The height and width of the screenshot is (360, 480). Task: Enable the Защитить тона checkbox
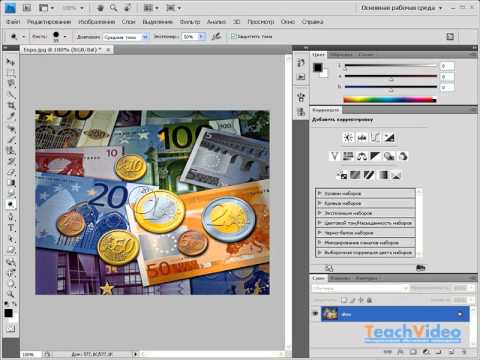point(233,36)
